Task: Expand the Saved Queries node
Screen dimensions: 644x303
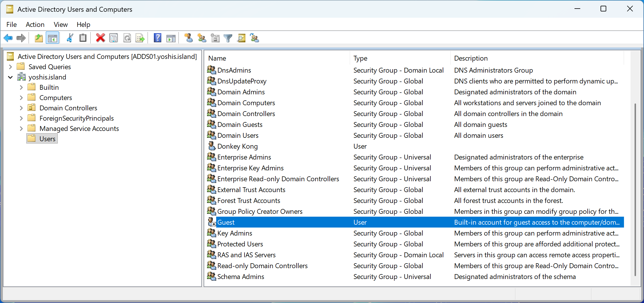Action: tap(11, 67)
